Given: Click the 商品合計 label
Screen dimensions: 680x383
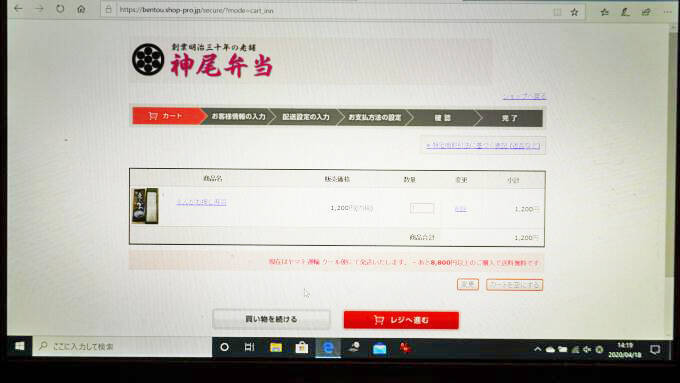Looking at the screenshot, I should click(422, 237).
